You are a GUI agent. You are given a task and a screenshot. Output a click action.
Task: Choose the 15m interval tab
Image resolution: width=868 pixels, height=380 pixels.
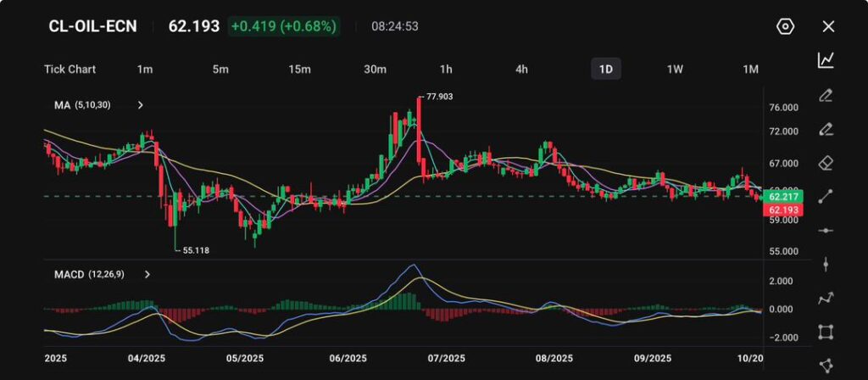299,69
